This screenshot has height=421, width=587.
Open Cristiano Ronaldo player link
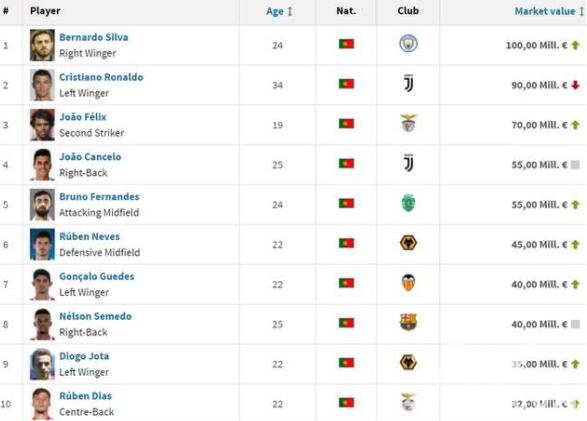click(101, 77)
